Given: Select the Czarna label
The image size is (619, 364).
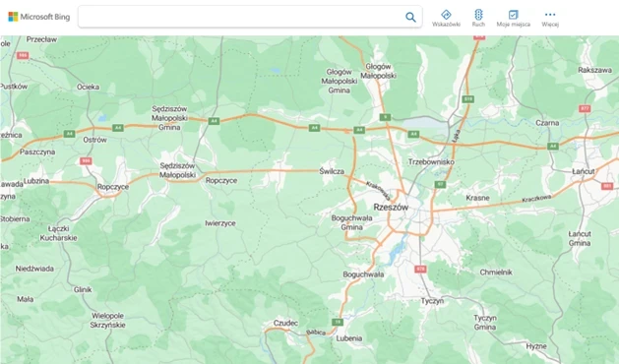Looking at the screenshot, I should point(547,123).
